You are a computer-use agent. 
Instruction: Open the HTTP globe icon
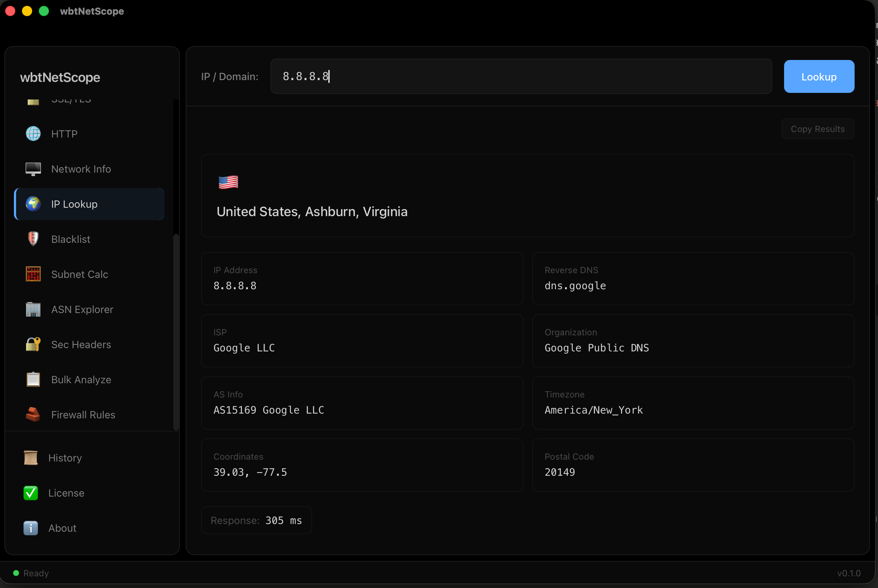(x=33, y=133)
